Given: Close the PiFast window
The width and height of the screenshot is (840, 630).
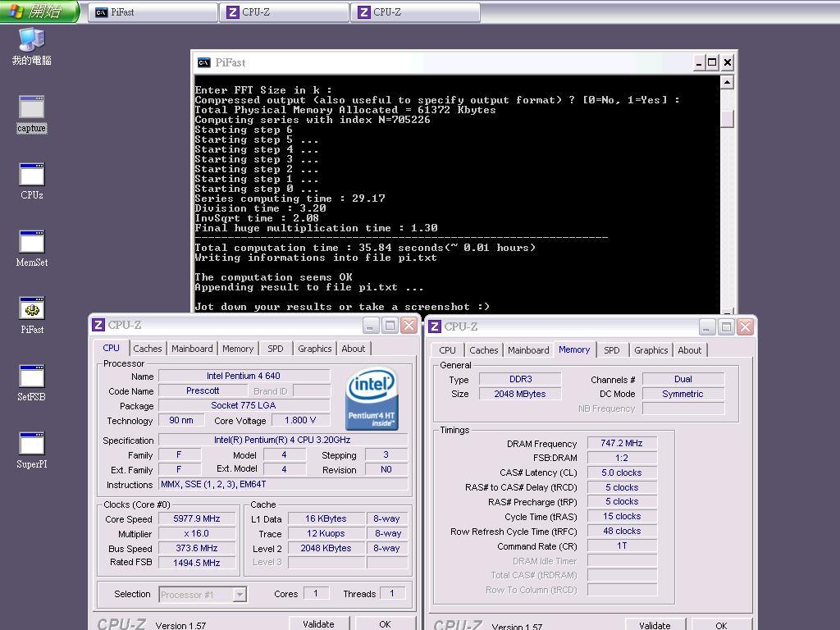Looking at the screenshot, I should pos(727,62).
